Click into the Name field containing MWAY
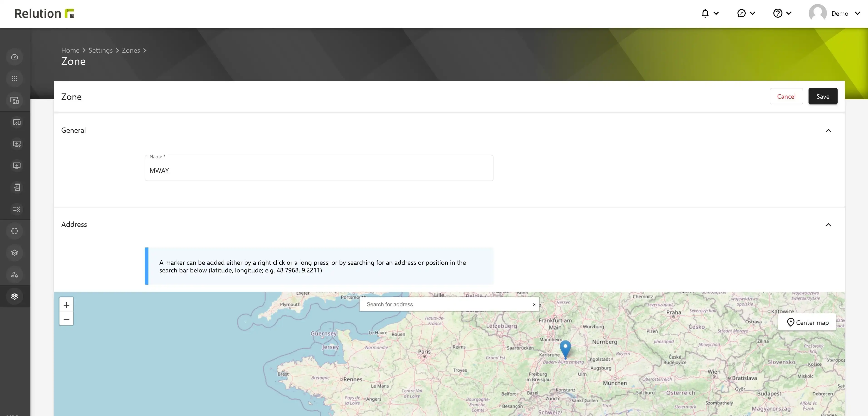 pyautogui.click(x=319, y=168)
